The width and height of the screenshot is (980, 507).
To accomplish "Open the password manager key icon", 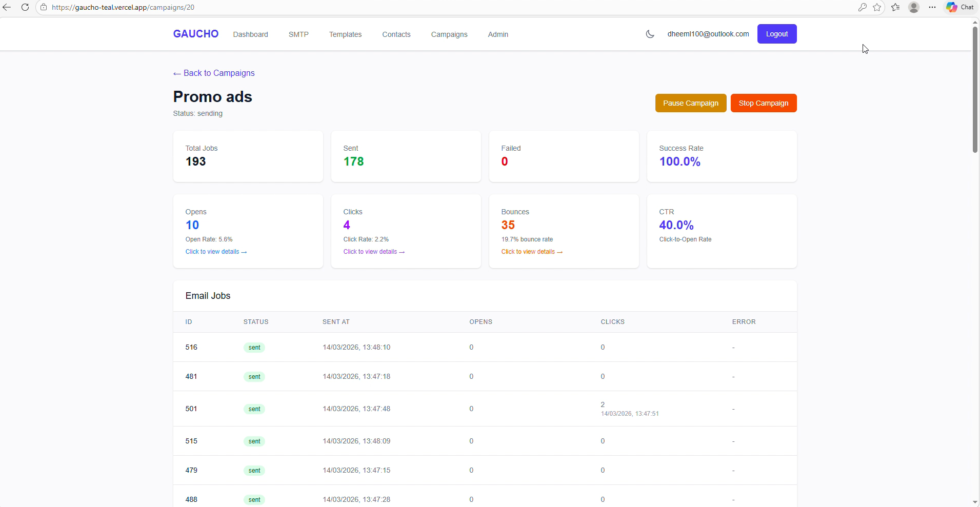I will [x=863, y=8].
